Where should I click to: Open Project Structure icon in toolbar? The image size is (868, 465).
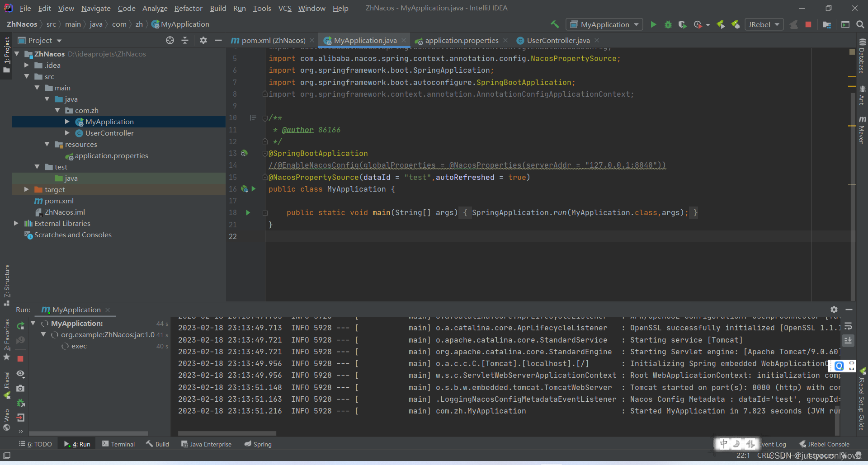pyautogui.click(x=827, y=24)
